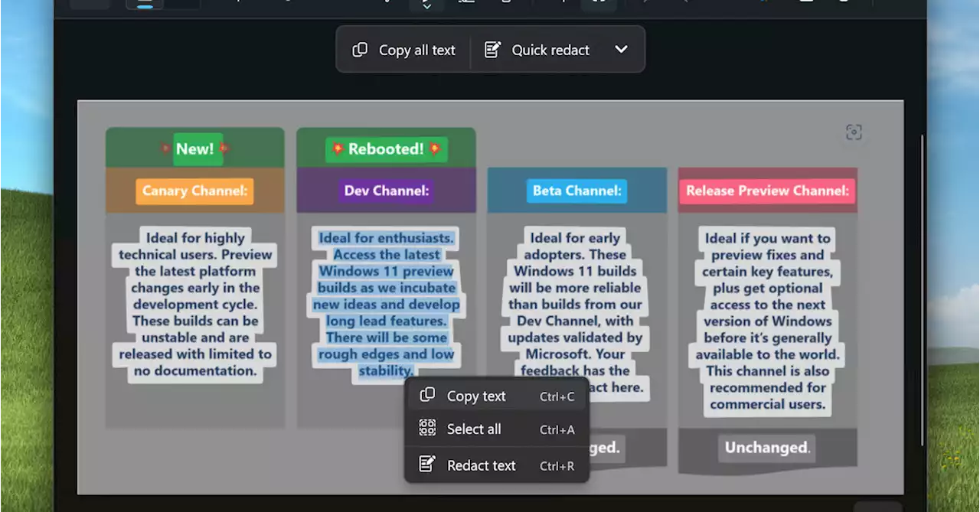
Task: Select the "Beta Channel:" heading text
Action: point(577,191)
